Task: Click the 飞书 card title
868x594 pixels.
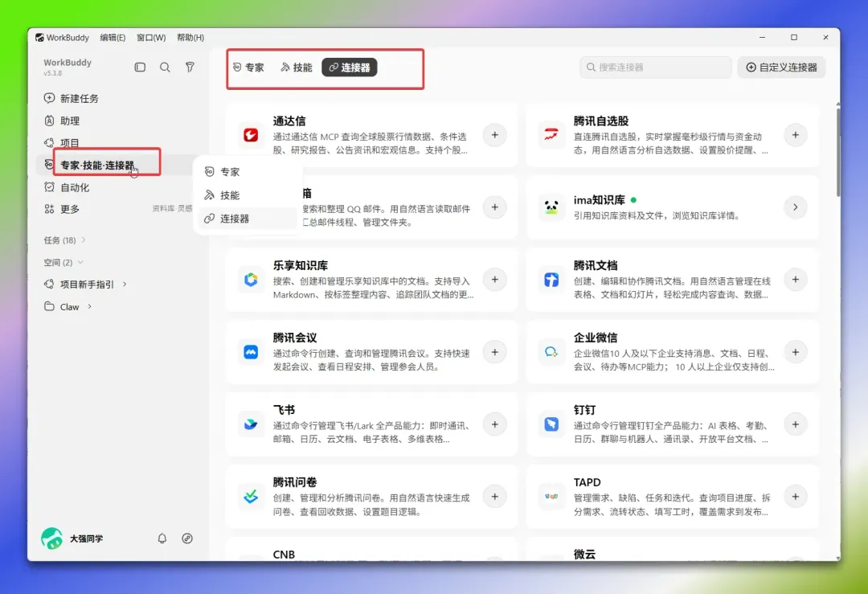Action: (284, 410)
